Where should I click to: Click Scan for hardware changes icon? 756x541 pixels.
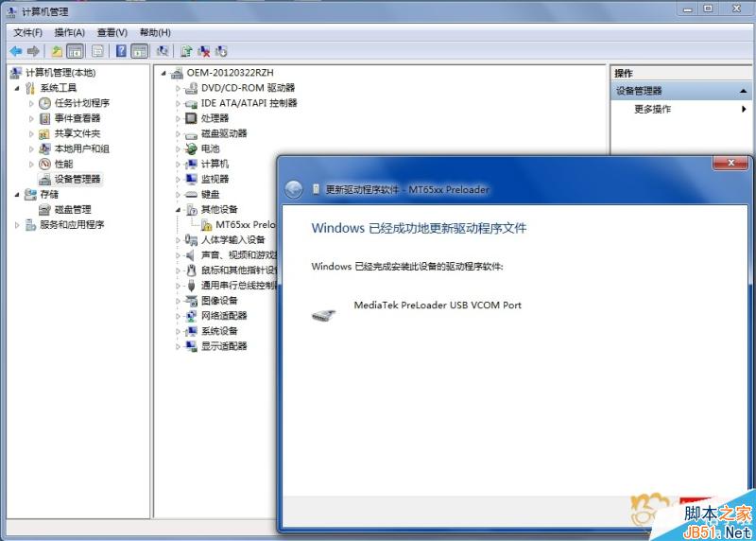163,51
